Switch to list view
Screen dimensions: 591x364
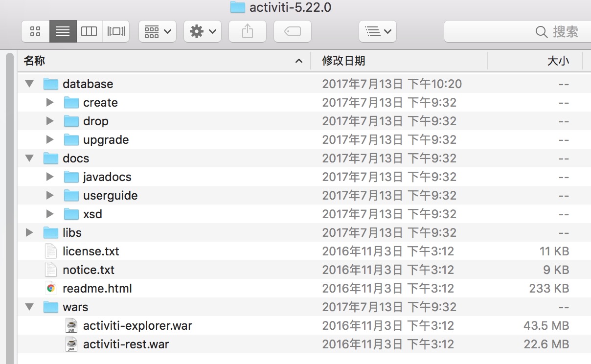point(63,32)
